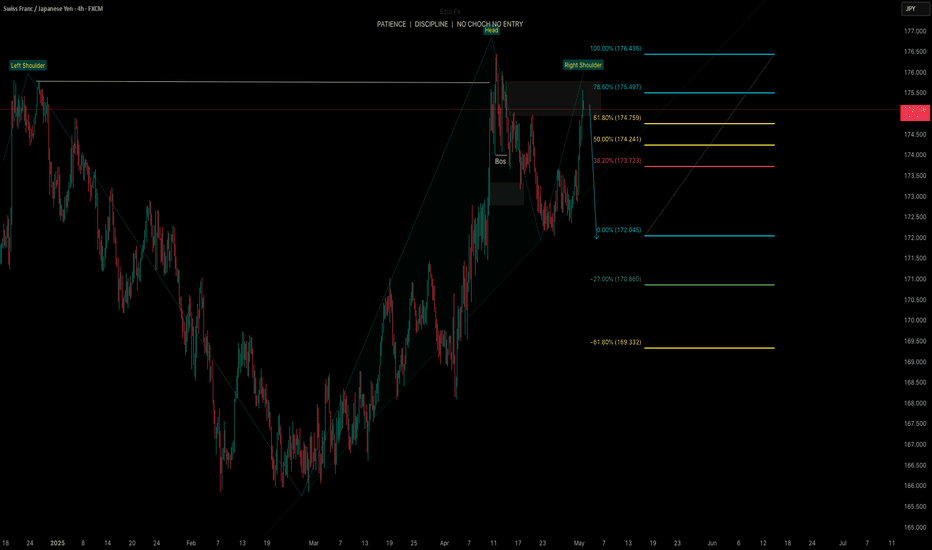Image resolution: width=932 pixels, height=550 pixels.
Task: Click the green -27.00% (170.860) Fibonacci line
Action: tap(709, 285)
